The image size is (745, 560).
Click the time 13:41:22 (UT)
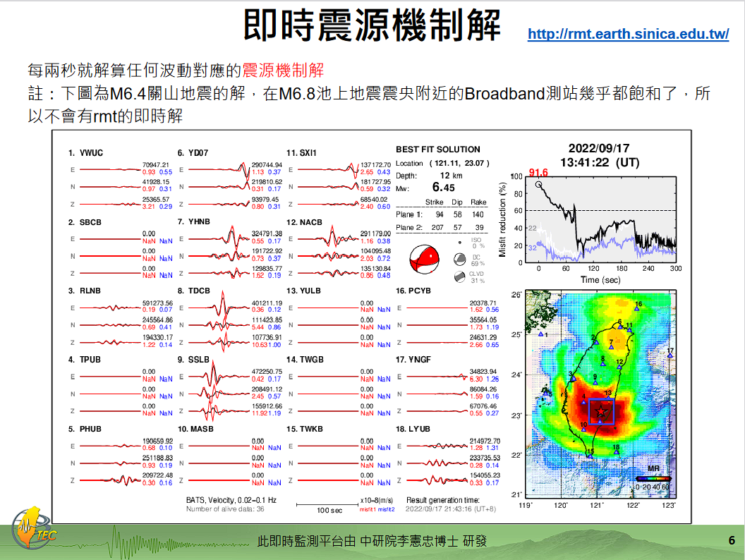[600, 162]
